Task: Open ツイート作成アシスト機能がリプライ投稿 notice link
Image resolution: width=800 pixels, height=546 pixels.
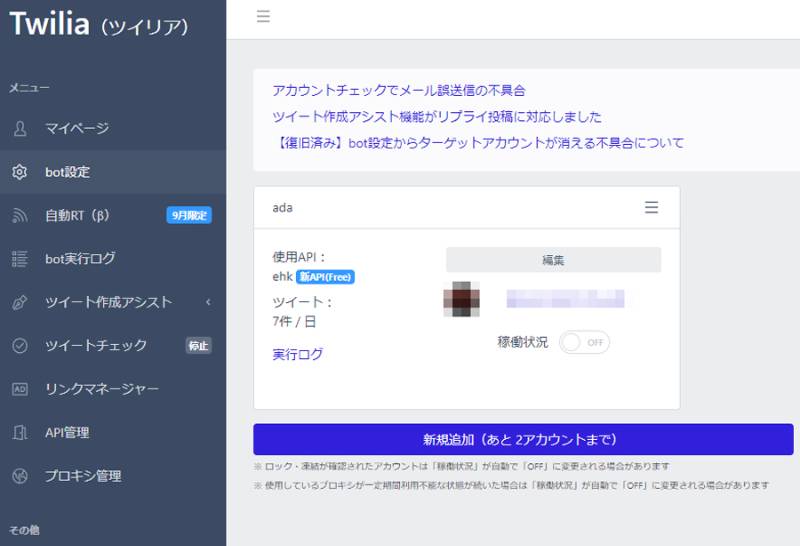Action: click(437, 116)
